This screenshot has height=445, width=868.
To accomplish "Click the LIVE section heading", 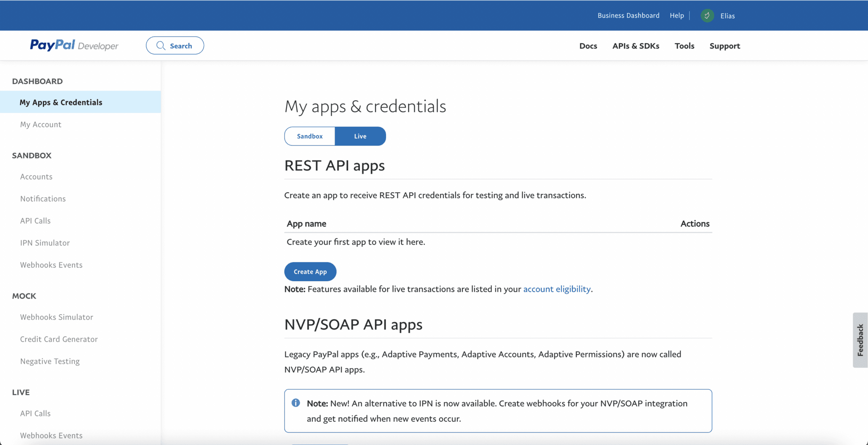I will coord(21,392).
